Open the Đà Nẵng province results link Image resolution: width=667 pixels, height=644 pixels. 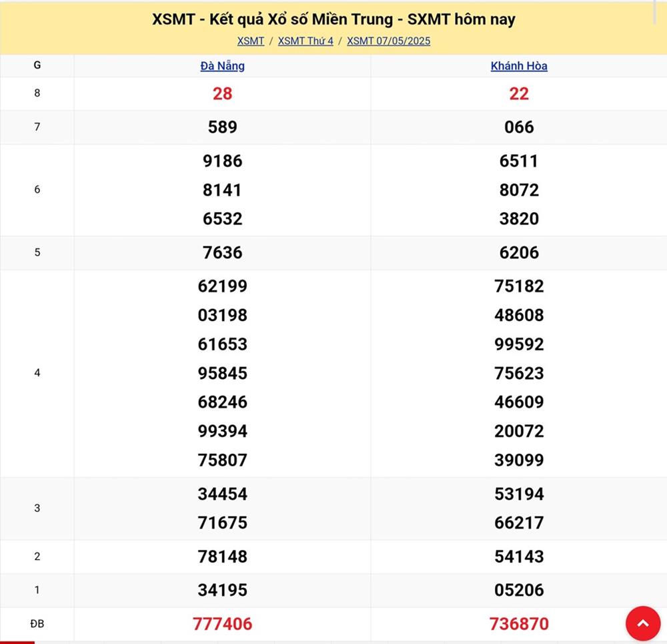point(222,66)
